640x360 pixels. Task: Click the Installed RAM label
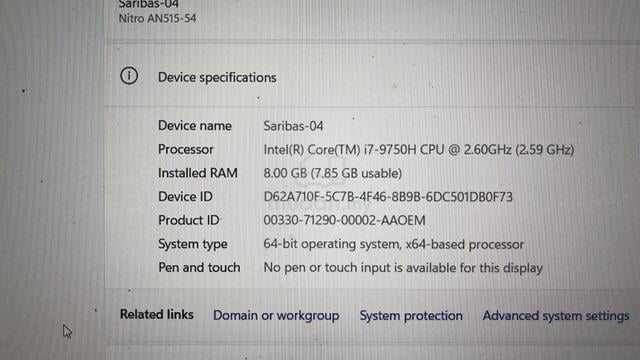(198, 173)
